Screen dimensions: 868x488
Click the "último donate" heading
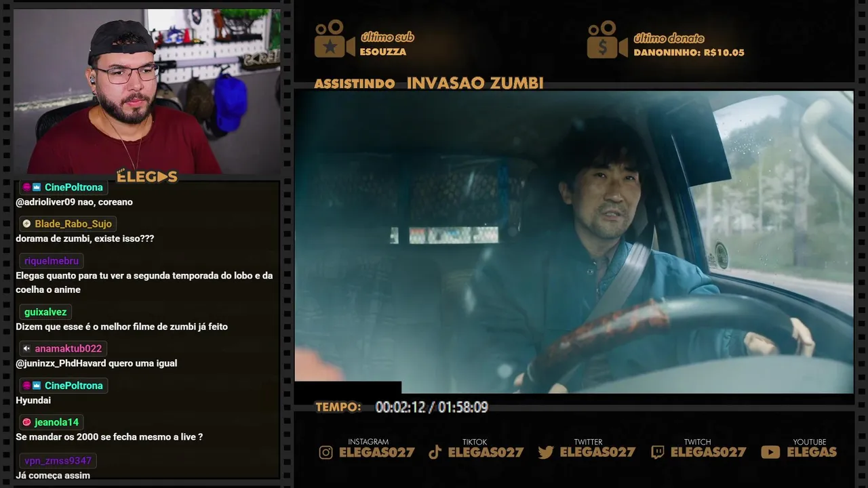click(669, 38)
